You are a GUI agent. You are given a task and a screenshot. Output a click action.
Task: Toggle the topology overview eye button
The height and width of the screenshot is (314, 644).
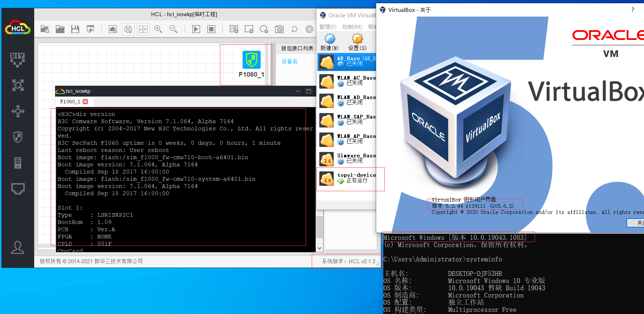(128, 29)
